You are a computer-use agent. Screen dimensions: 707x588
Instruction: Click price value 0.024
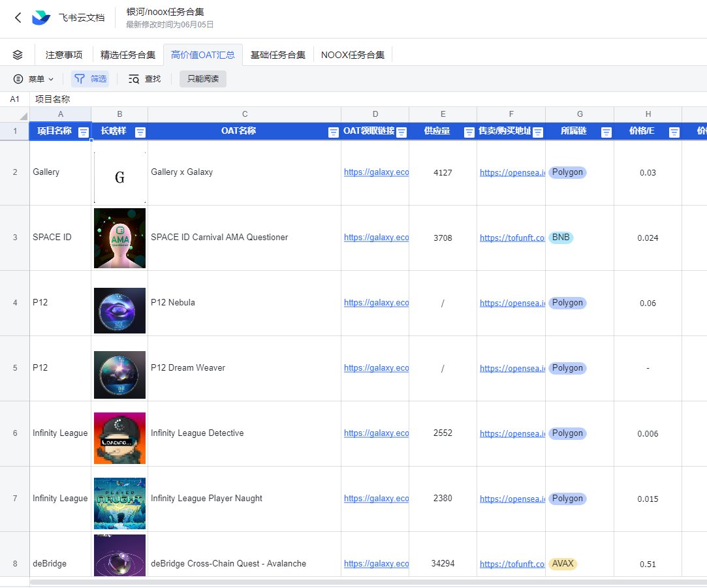point(648,238)
